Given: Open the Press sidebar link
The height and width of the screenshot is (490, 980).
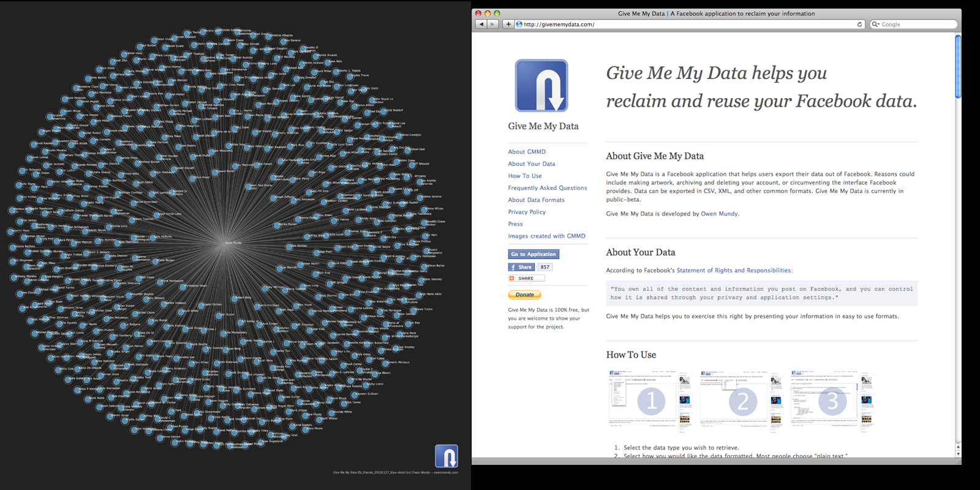Looking at the screenshot, I should pos(515,224).
